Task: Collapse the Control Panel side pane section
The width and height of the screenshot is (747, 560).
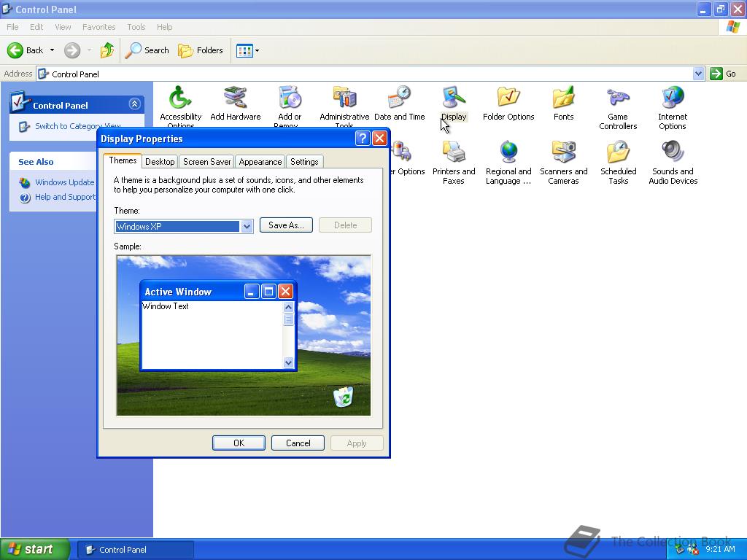Action: 134,104
